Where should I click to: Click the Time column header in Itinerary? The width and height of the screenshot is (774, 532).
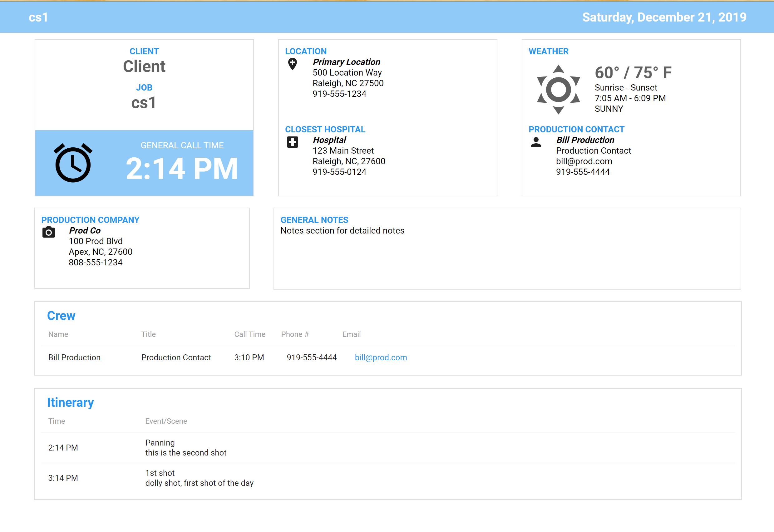(x=57, y=421)
